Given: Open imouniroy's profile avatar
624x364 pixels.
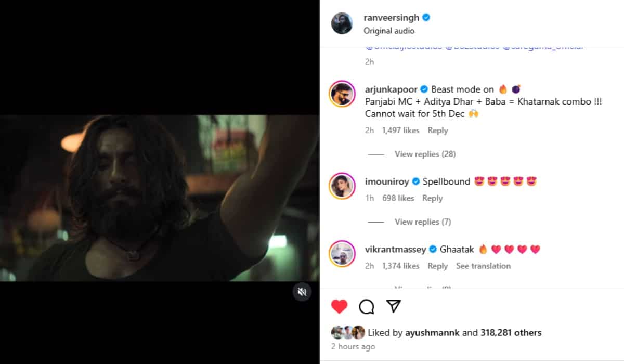Looking at the screenshot, I should pyautogui.click(x=342, y=187).
